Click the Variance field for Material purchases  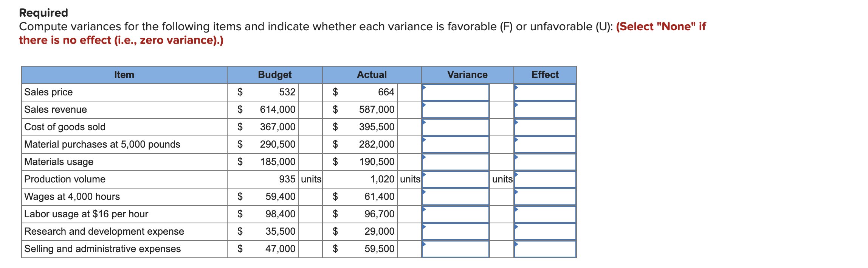(x=456, y=144)
